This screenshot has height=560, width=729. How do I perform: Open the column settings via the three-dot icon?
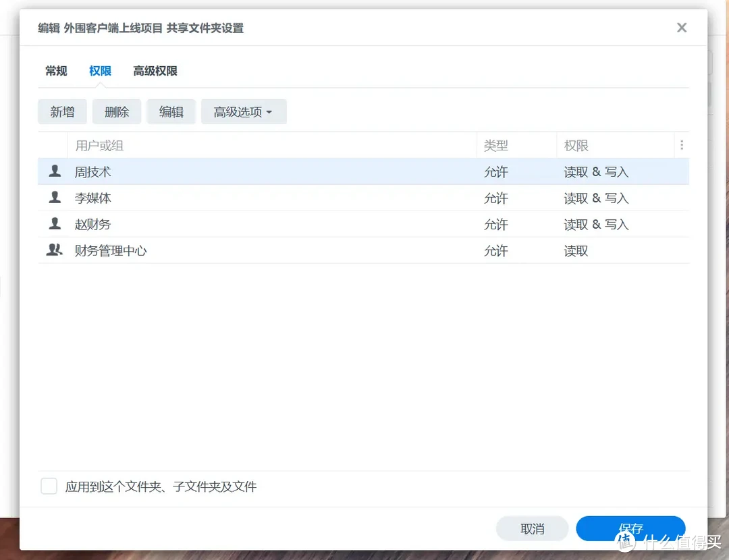(x=682, y=145)
